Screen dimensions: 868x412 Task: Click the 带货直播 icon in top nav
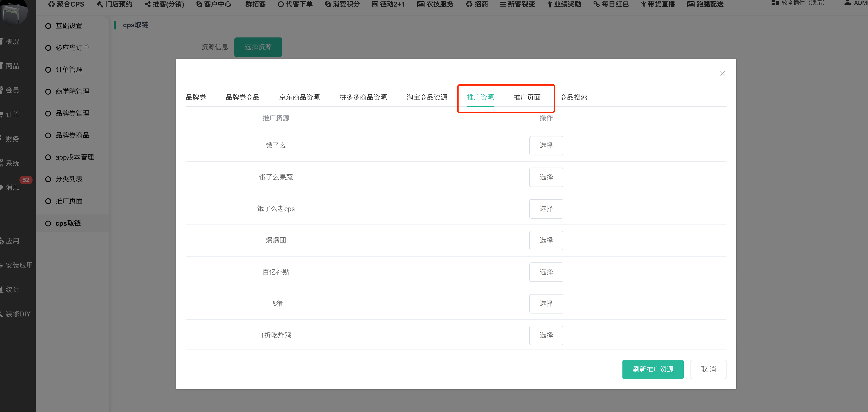click(x=643, y=4)
